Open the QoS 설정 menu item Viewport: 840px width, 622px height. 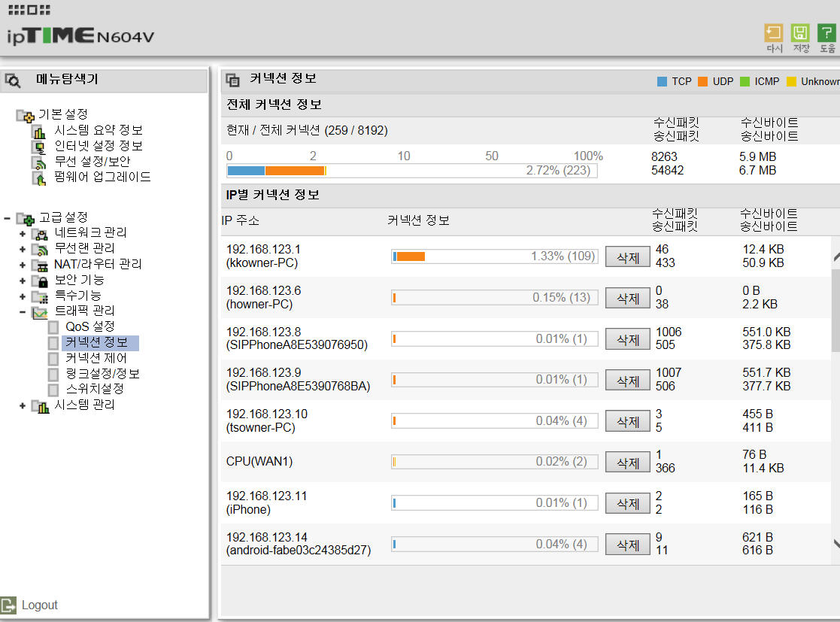click(x=90, y=326)
